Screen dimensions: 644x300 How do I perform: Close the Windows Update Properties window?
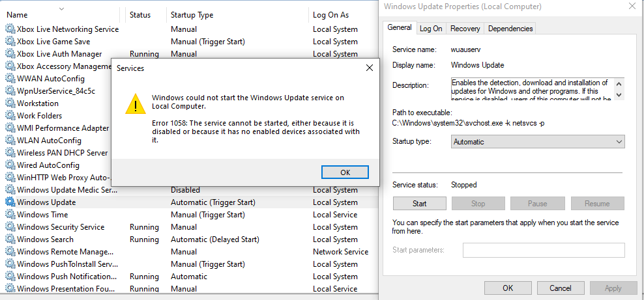632,6
